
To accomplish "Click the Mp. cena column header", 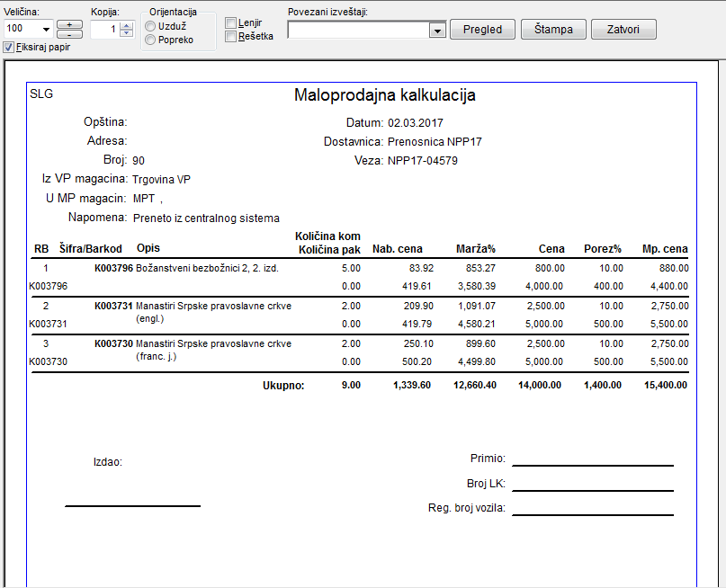I will point(665,249).
